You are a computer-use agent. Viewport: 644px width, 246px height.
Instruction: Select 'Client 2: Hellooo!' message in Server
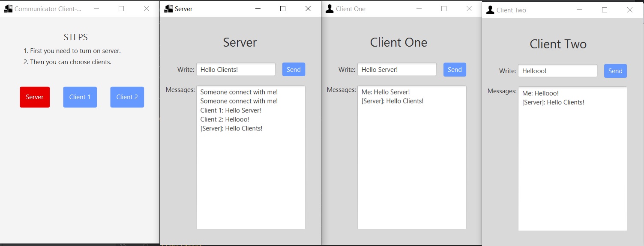(x=225, y=119)
